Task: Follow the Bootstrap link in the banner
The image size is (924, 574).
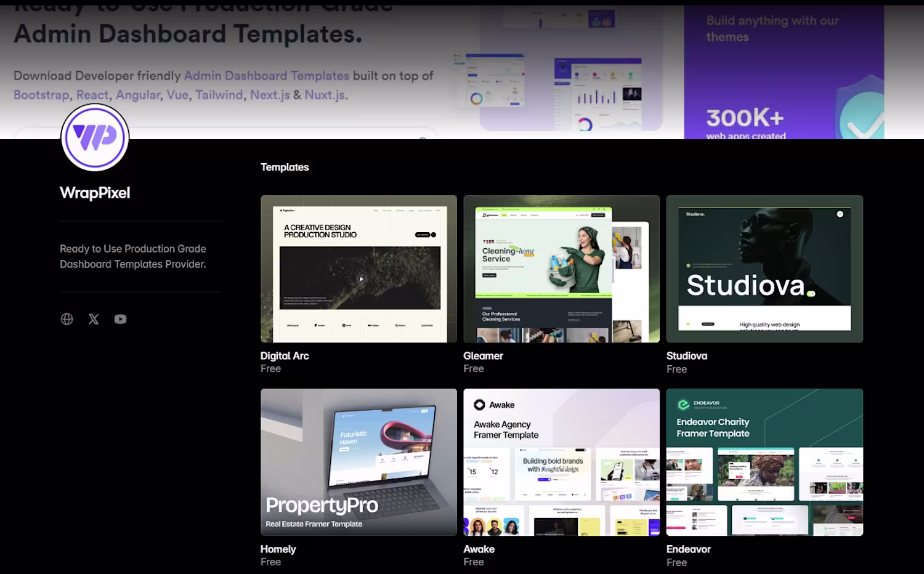Action: [41, 95]
